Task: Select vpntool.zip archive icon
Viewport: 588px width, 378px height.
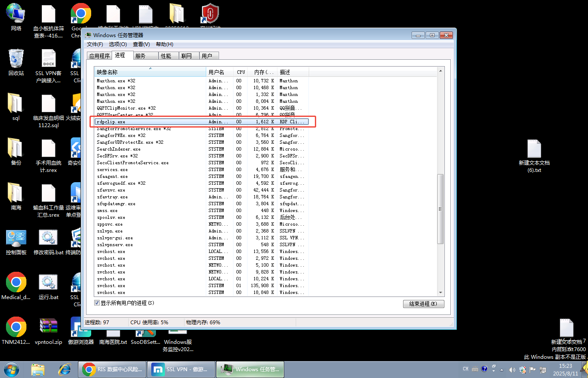Action: coord(49,331)
